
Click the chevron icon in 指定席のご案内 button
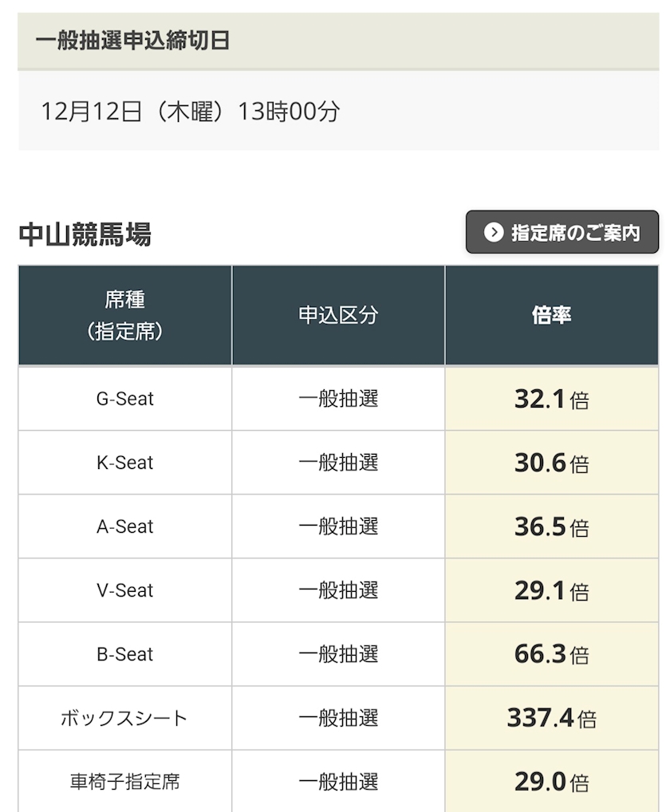click(494, 233)
